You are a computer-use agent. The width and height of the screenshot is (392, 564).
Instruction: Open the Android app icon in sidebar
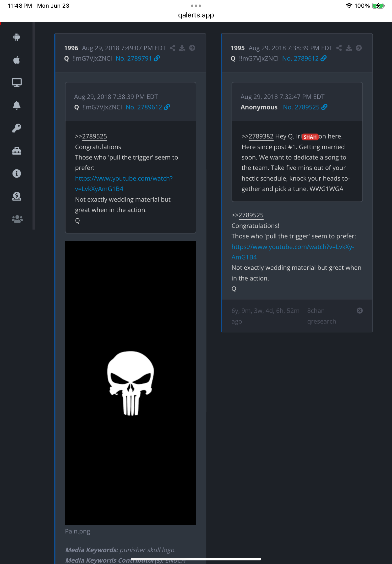coord(16,37)
